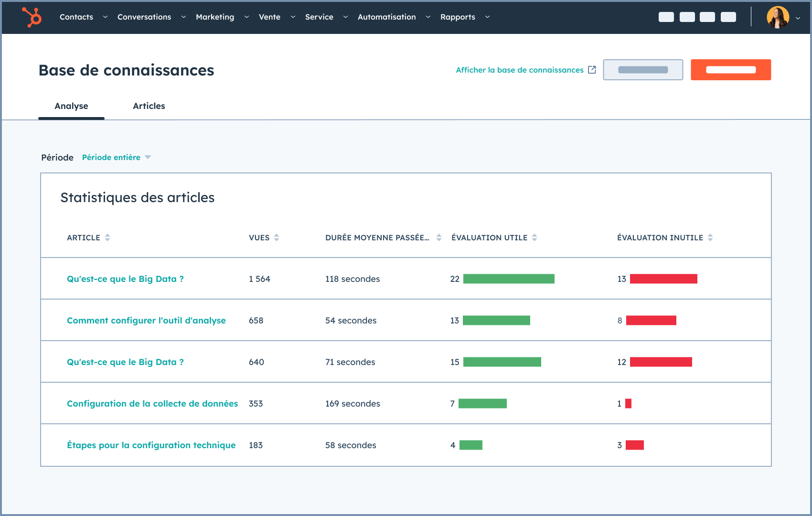Open article Comment configurer l'outil d'analyse

(146, 320)
